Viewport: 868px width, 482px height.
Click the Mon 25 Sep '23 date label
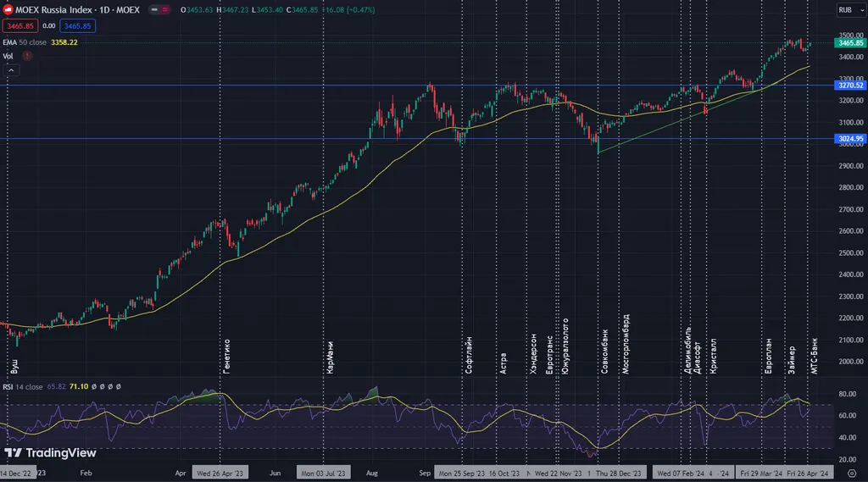[462, 474]
